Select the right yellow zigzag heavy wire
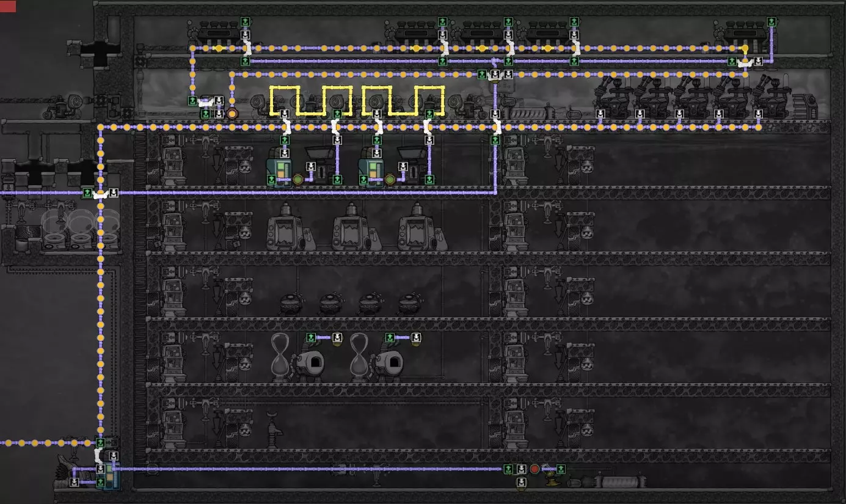The width and height of the screenshot is (846, 504). 403,101
